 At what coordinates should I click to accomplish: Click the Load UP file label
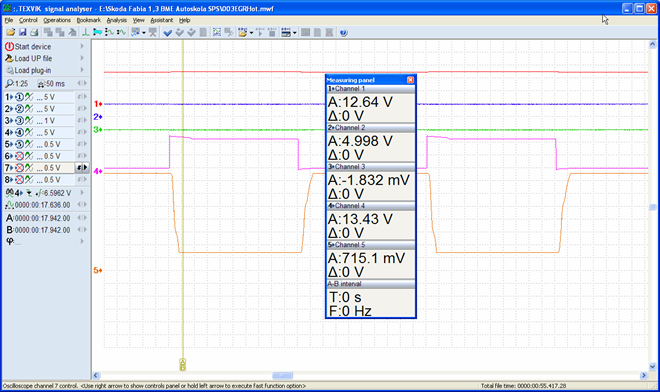pyautogui.click(x=34, y=59)
